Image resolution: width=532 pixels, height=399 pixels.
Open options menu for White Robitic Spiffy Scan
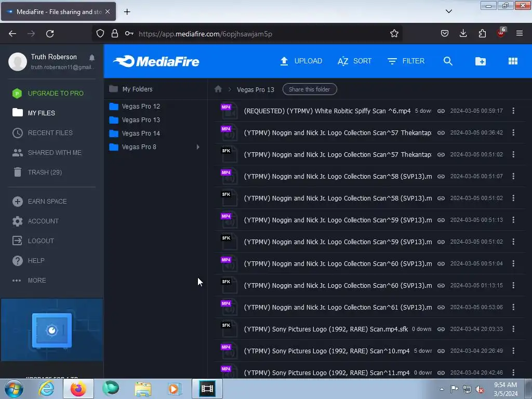513,111
